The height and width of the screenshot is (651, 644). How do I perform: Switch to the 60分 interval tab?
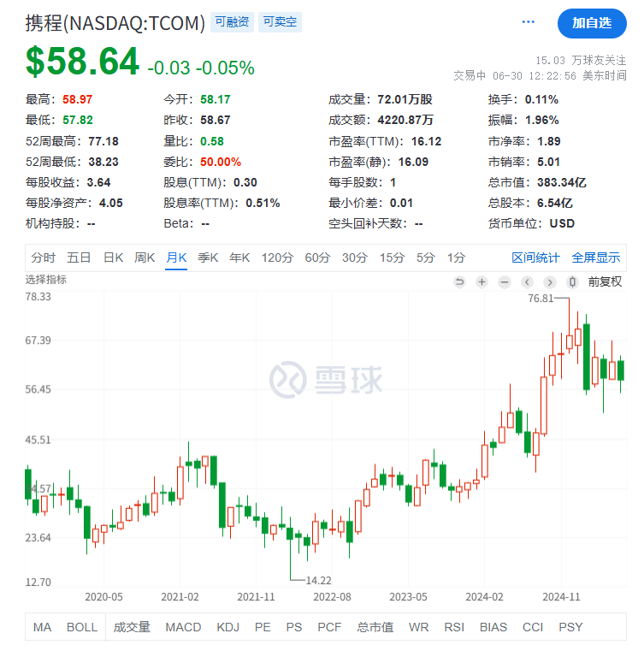pyautogui.click(x=317, y=257)
